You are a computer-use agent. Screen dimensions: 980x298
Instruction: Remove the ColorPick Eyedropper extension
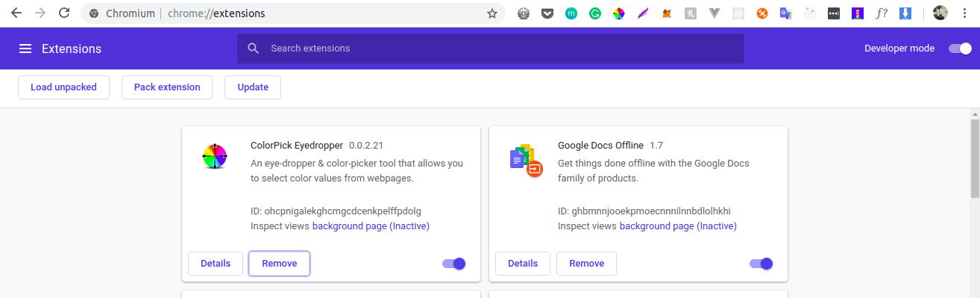coord(280,264)
